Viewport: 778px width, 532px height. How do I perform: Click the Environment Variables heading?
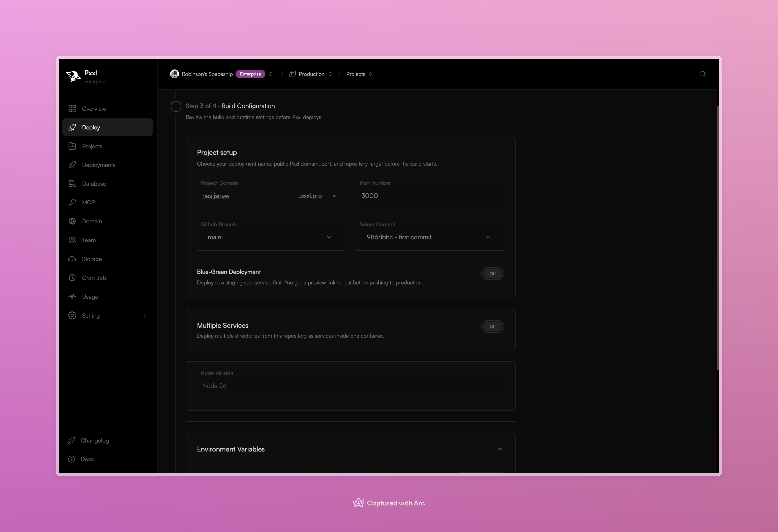pos(231,449)
